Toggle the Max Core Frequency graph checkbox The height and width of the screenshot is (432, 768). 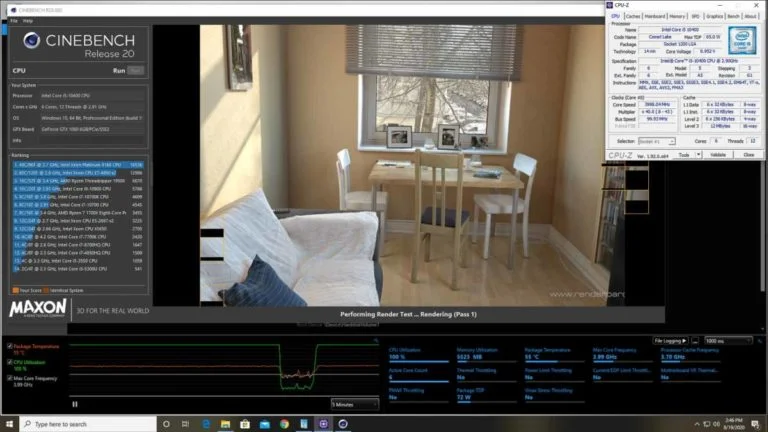pyautogui.click(x=9, y=378)
